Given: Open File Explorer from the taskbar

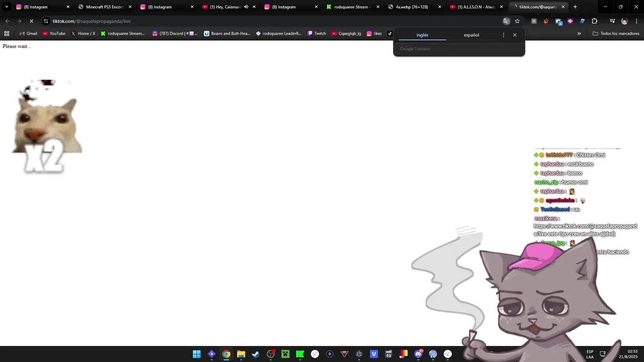Looking at the screenshot, I should click(241, 354).
